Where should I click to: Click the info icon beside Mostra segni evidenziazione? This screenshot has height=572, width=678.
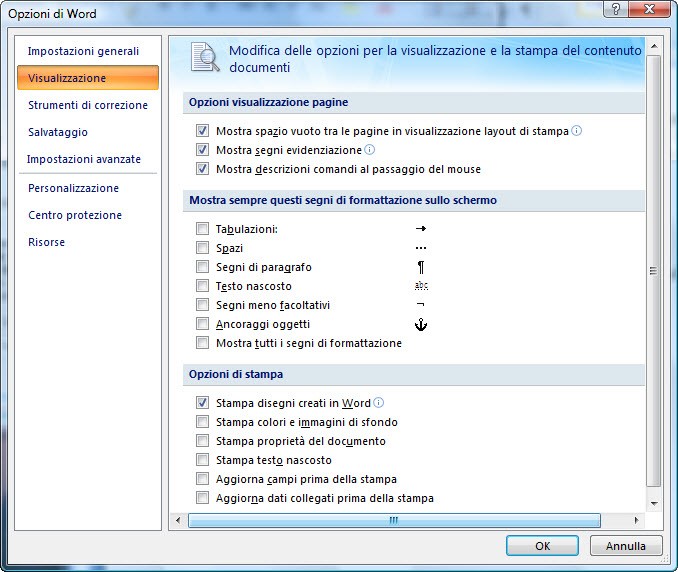[x=370, y=150]
